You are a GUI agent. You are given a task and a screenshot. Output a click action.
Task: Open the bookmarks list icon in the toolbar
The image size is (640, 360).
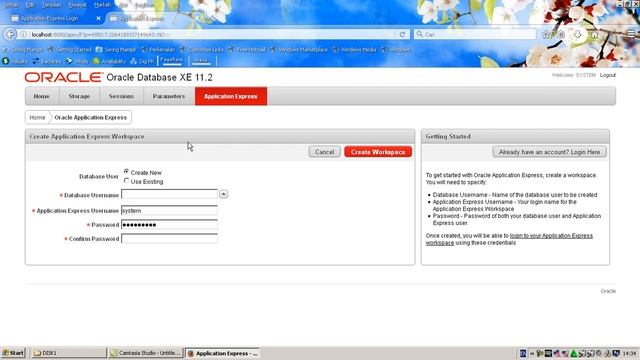[x=562, y=35]
